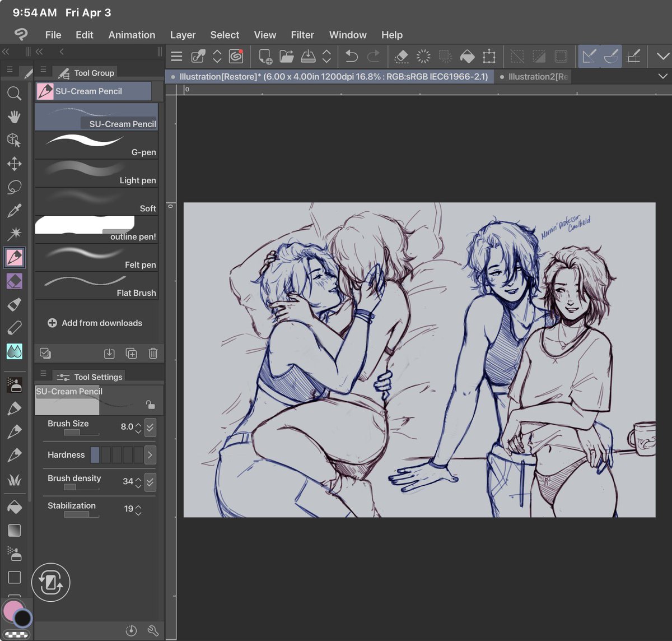Screen dimensions: 672x641
Task: Select the pink Pencil tool
Action: [14, 257]
